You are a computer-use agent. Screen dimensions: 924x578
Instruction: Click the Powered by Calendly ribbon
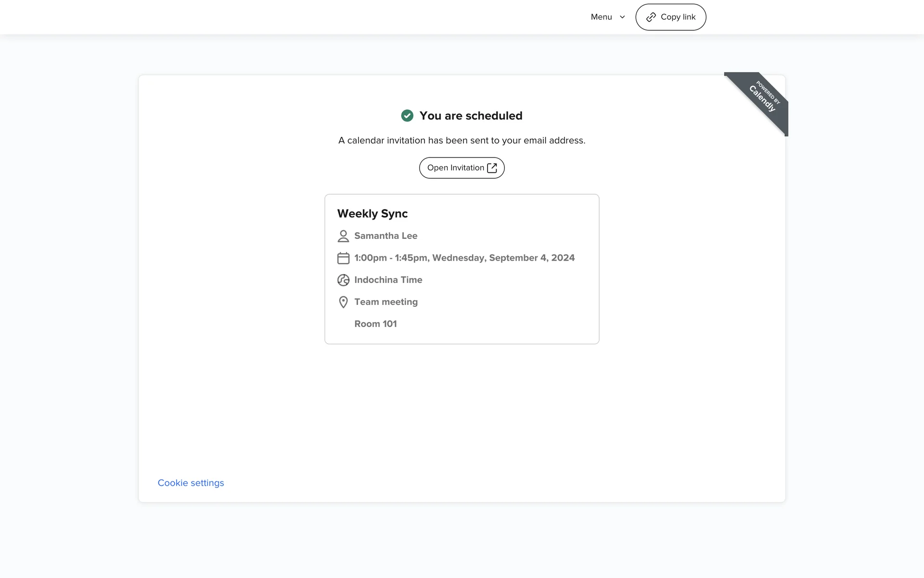763,98
